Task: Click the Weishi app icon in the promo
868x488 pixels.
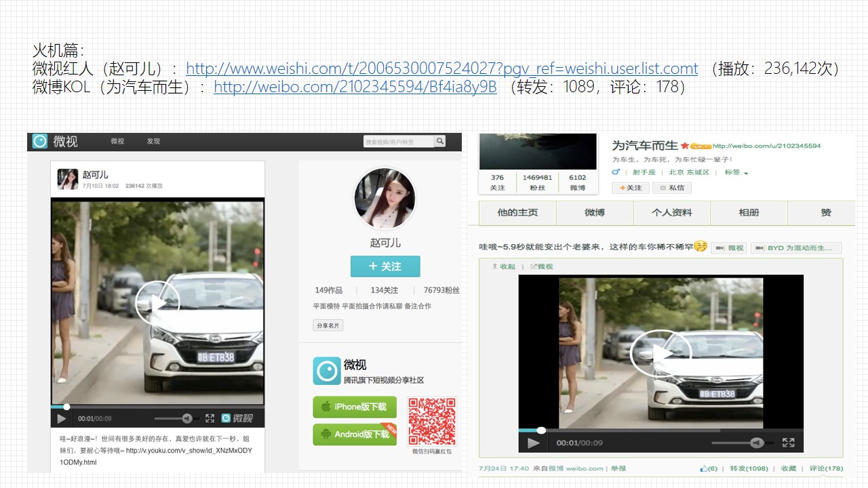Action: click(326, 371)
